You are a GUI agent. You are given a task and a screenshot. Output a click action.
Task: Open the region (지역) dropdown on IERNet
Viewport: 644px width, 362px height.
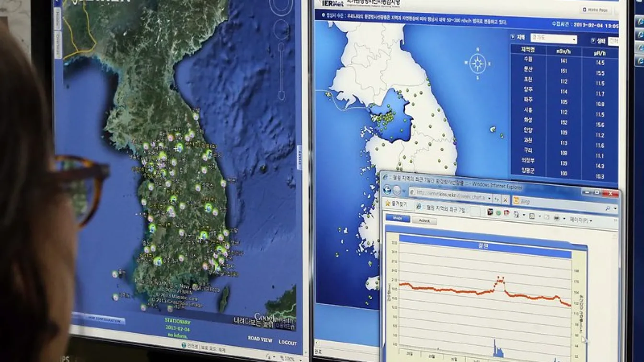click(x=554, y=39)
